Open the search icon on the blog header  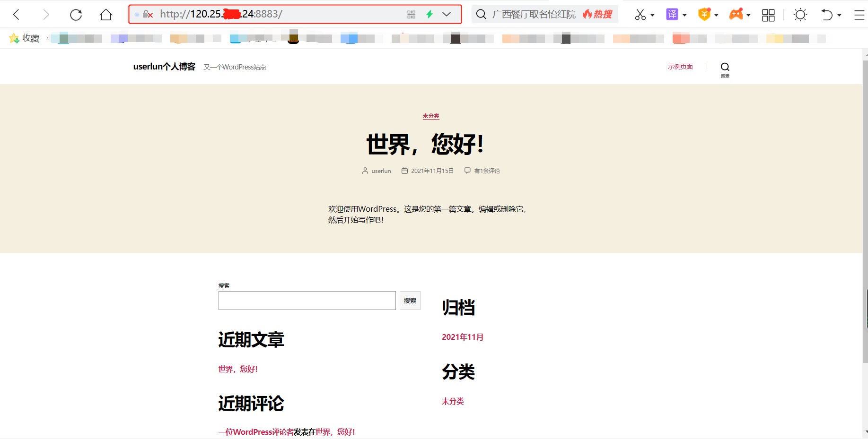pos(725,67)
